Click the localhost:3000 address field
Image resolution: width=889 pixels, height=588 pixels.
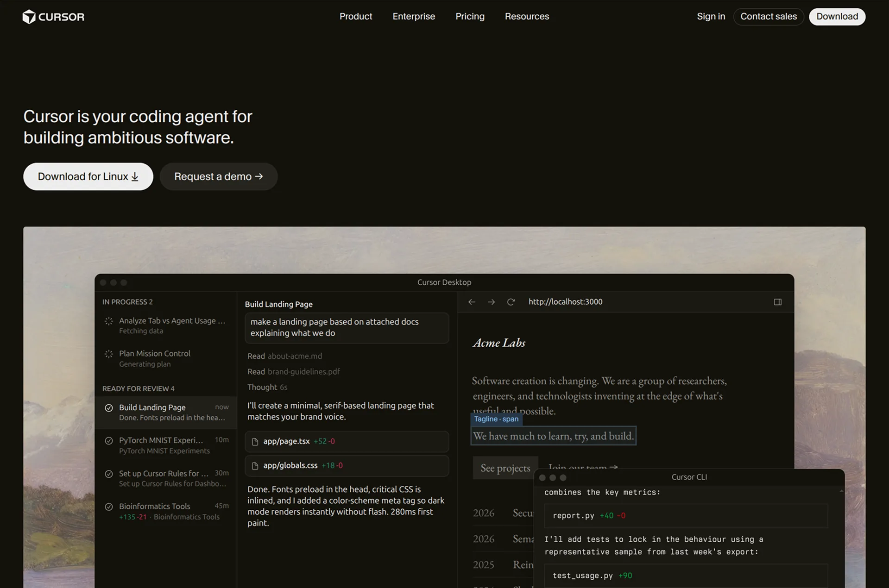(x=565, y=302)
